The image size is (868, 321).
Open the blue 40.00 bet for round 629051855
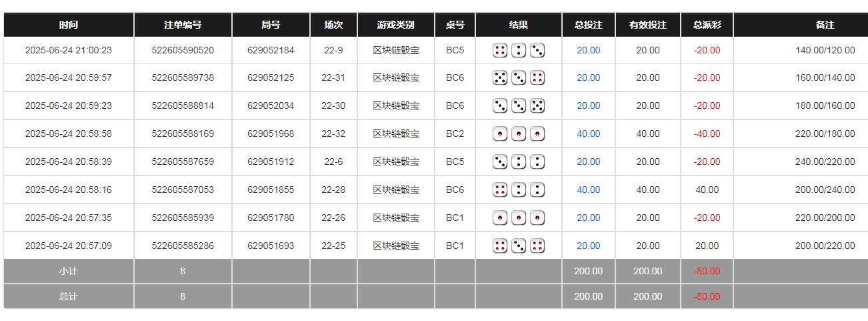coord(588,190)
